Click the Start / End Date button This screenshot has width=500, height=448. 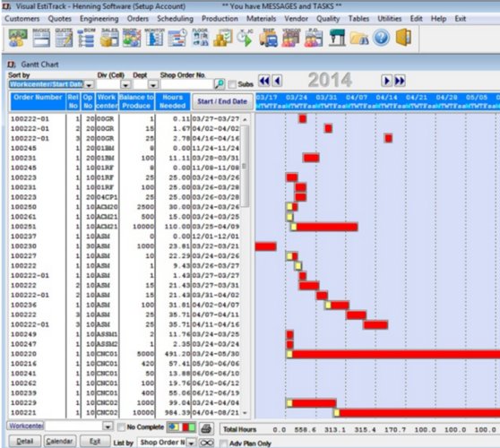click(x=222, y=101)
